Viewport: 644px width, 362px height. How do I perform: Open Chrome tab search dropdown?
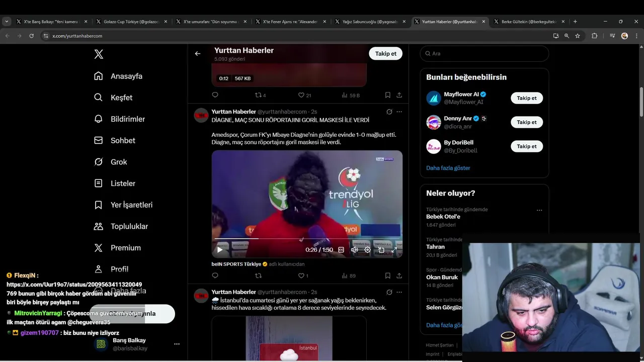point(7,22)
